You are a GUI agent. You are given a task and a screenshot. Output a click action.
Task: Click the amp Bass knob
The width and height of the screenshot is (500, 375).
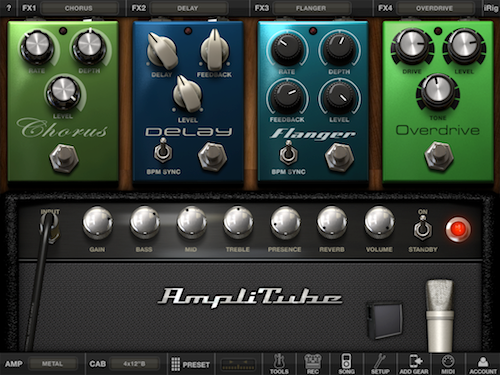click(144, 223)
